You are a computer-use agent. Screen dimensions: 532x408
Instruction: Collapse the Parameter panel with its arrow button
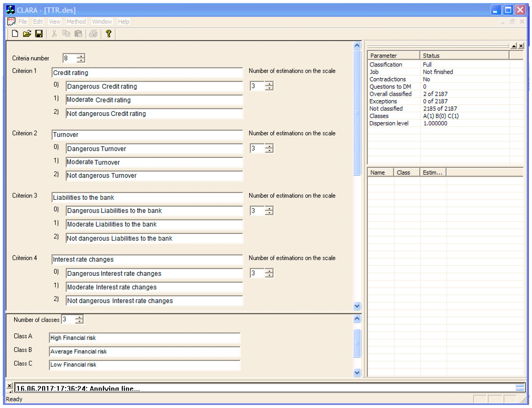[x=513, y=46]
